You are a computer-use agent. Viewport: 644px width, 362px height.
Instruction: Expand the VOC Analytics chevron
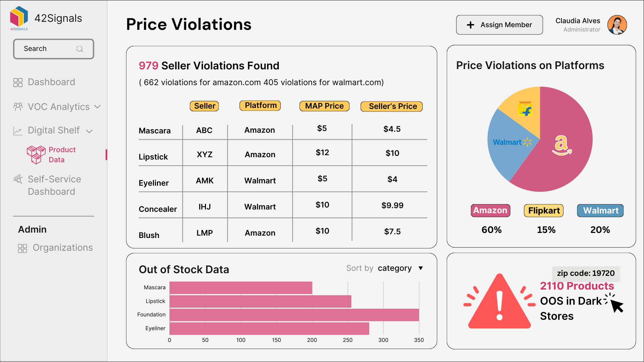(98, 107)
